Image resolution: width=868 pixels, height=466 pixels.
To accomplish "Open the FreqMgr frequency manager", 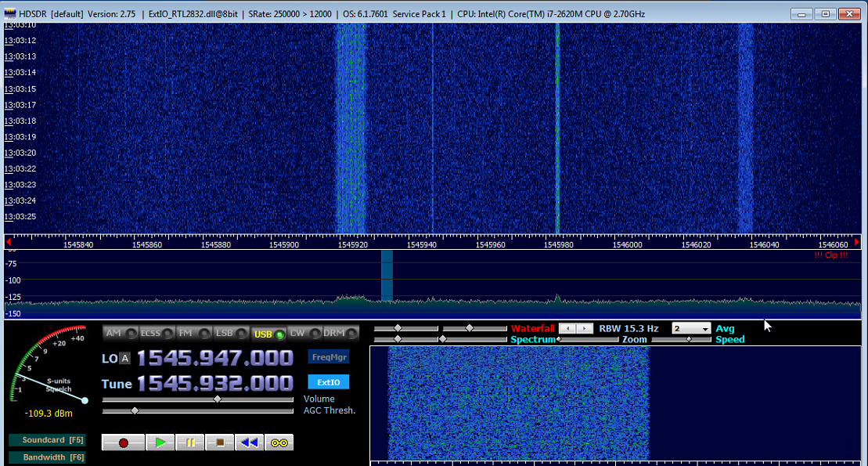I will 328,357.
